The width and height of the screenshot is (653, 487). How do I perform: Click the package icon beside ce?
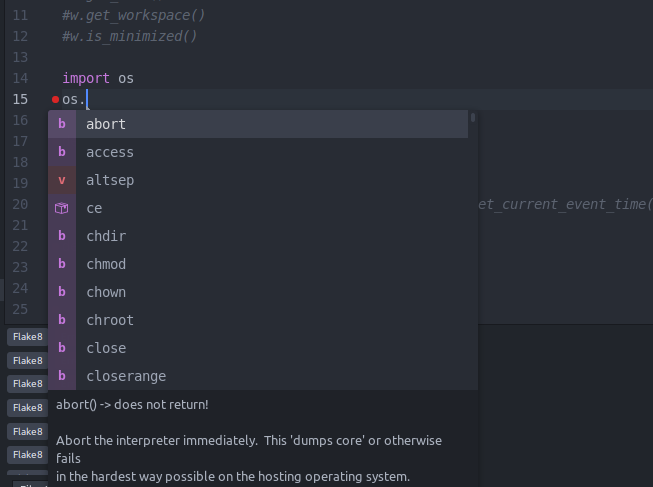[62, 208]
